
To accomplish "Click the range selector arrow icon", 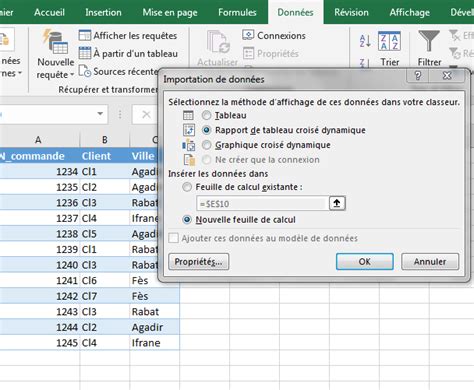I will click(x=337, y=203).
